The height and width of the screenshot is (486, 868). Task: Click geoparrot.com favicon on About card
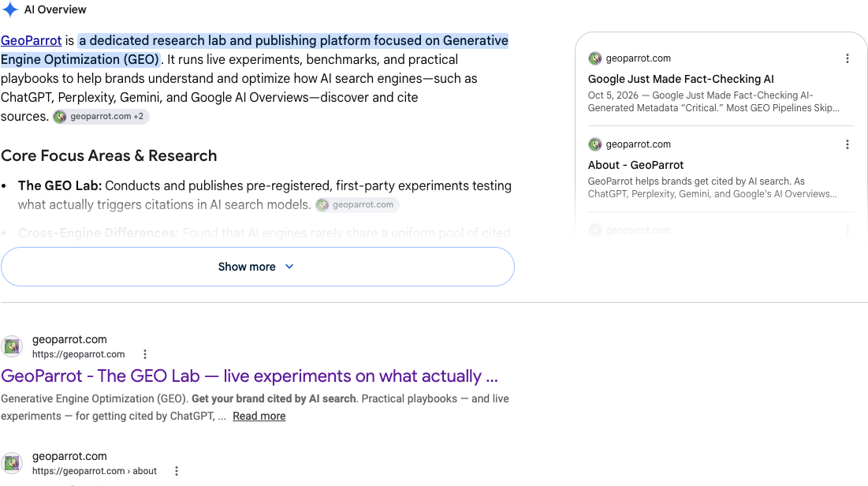click(x=595, y=144)
